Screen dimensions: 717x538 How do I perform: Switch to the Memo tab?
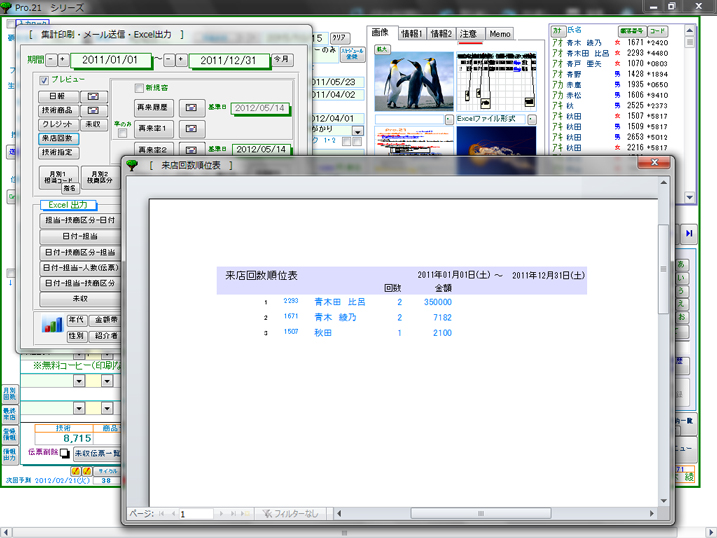(500, 34)
